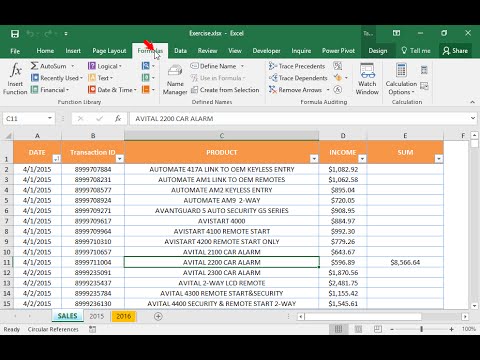
Task: Click the Redo arrow in the quick access toolbar
Action: click(48, 33)
